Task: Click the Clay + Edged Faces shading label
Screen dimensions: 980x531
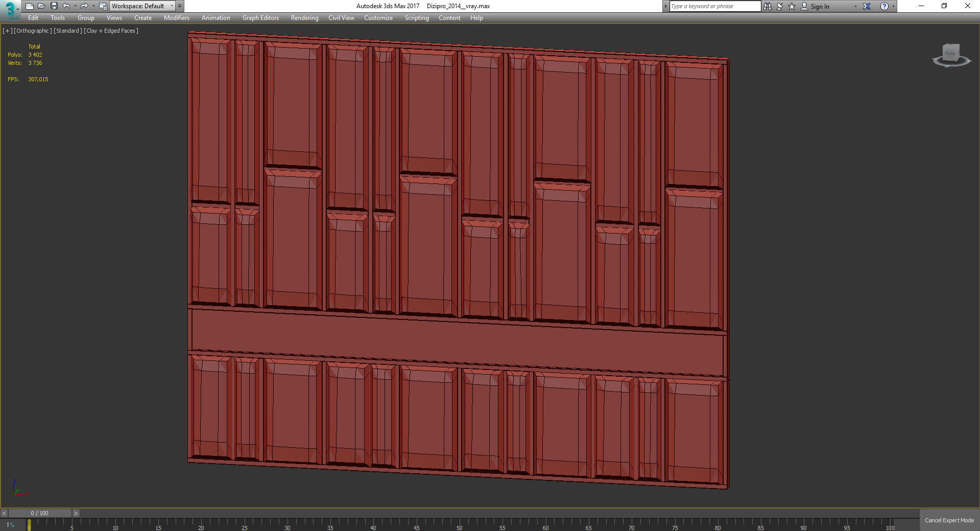Action: [111, 31]
